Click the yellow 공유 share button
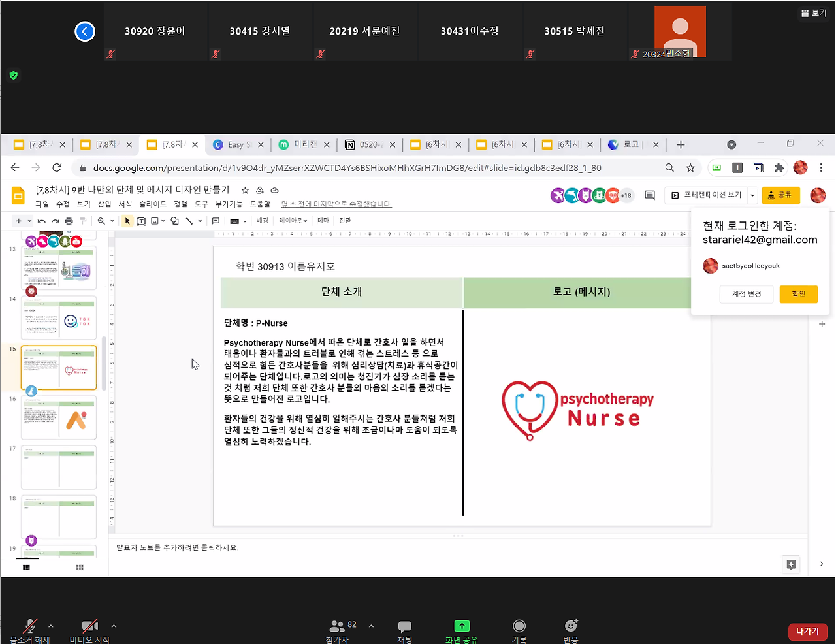Viewport: 836px width, 644px height. click(780, 195)
